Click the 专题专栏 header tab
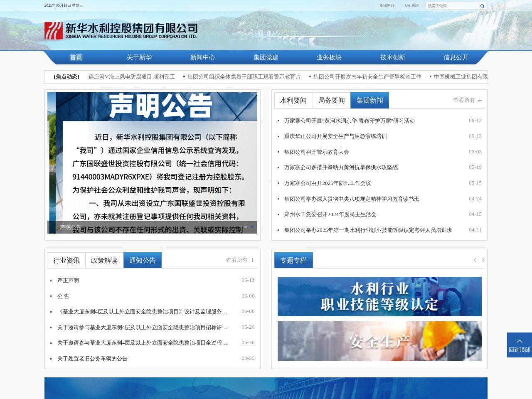 click(x=293, y=261)
